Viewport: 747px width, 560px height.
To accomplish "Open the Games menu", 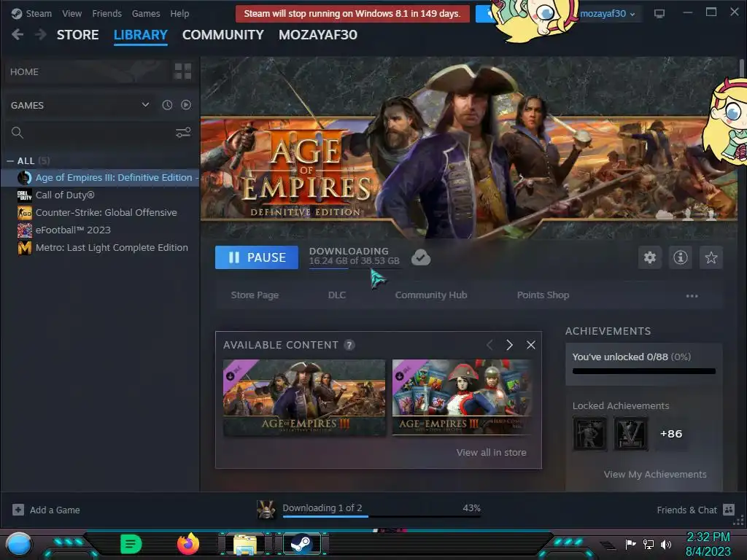I will tap(146, 13).
